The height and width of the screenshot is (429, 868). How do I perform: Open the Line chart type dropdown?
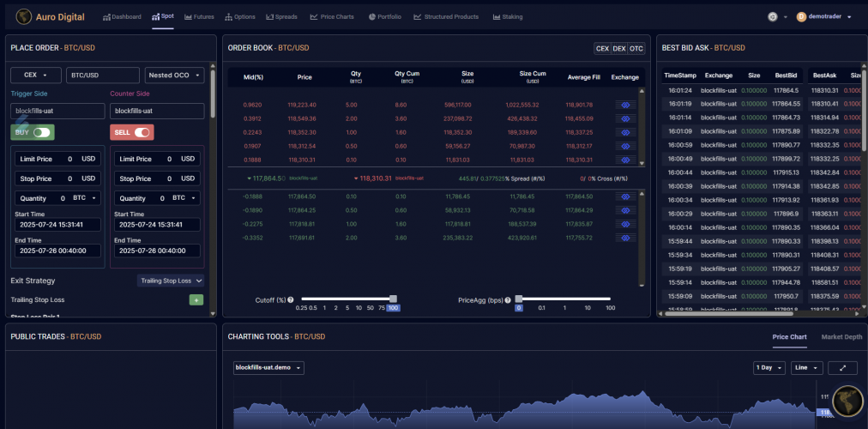807,367
